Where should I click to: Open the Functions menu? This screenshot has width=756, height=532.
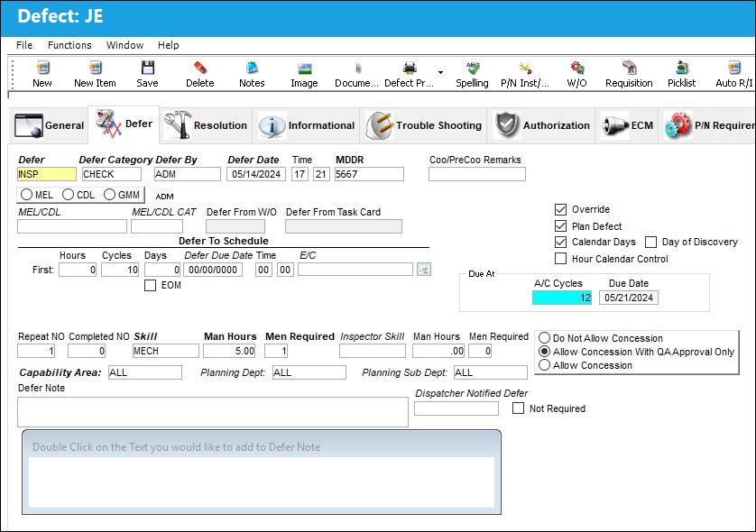69,45
